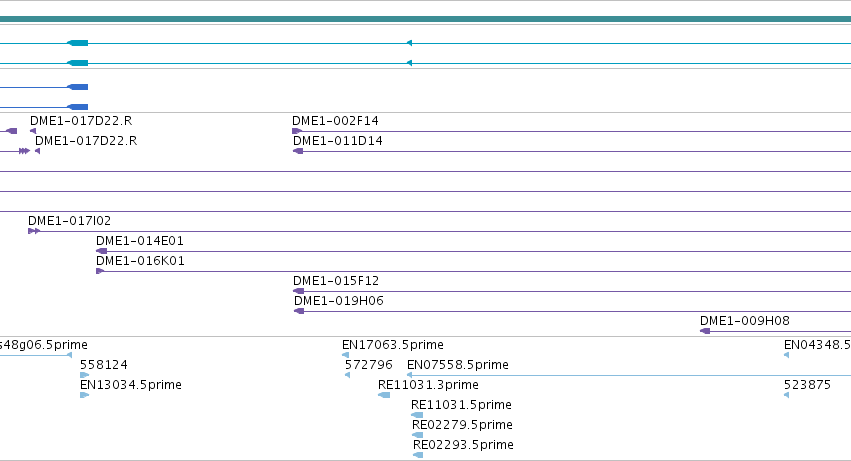Open the EN07558.5prime EST label
The height and width of the screenshot is (461, 851).
point(458,364)
